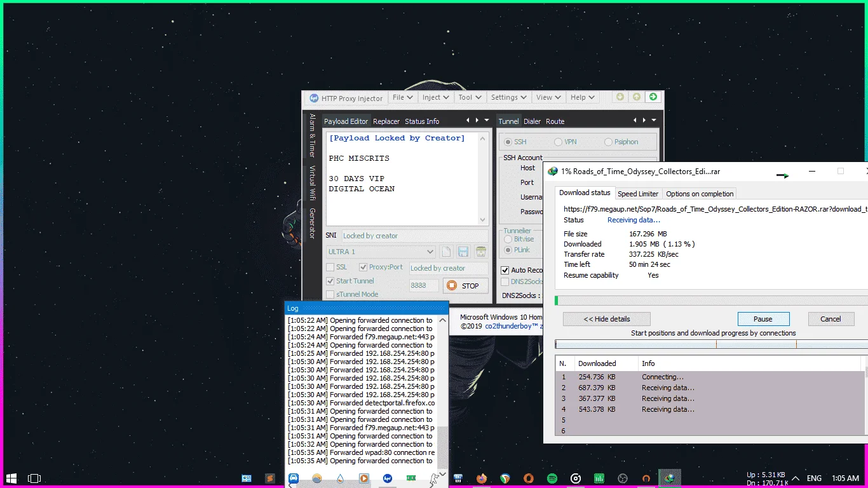This screenshot has width=868, height=488.
Task: Open tab list arrow of Tunnel panel
Action: [653, 120]
